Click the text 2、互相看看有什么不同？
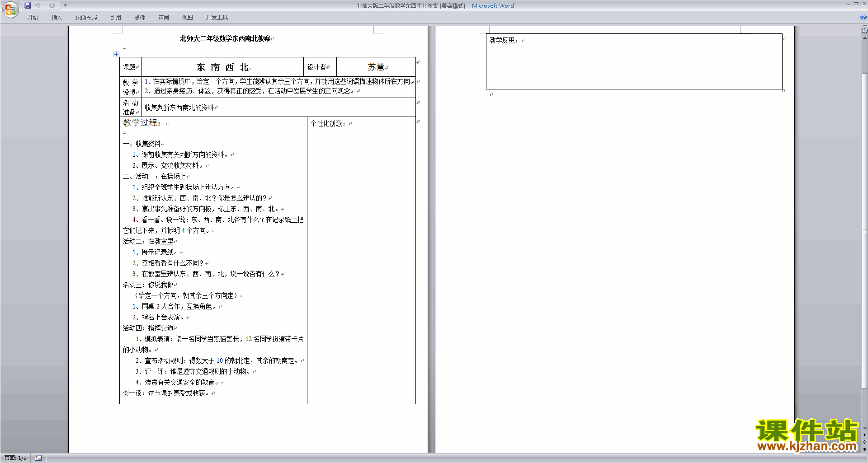 (169, 263)
